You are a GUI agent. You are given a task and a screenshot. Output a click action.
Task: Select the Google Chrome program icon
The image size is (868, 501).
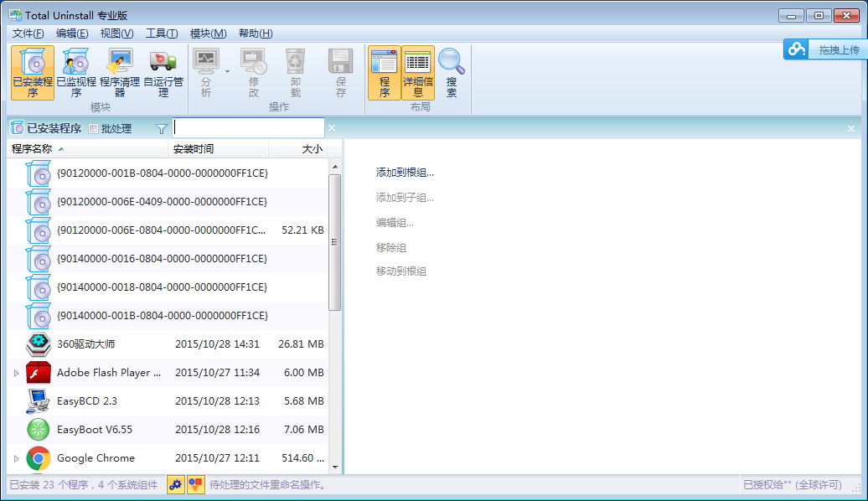37,458
